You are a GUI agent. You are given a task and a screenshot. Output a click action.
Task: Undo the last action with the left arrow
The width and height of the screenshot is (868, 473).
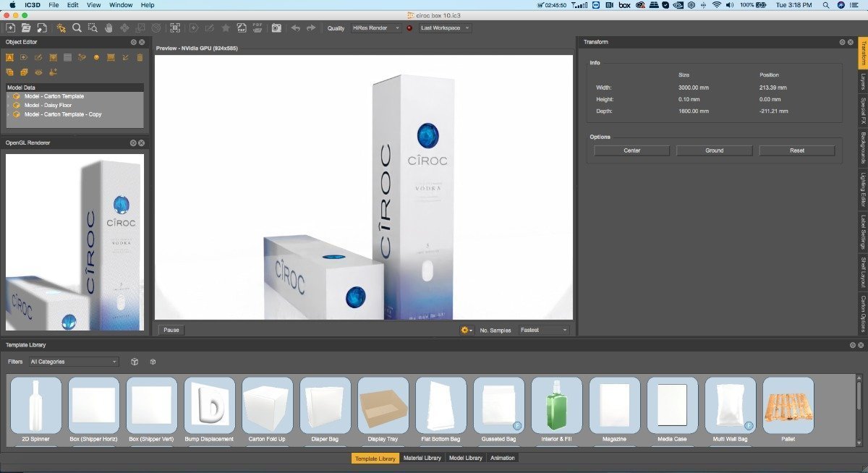point(295,28)
